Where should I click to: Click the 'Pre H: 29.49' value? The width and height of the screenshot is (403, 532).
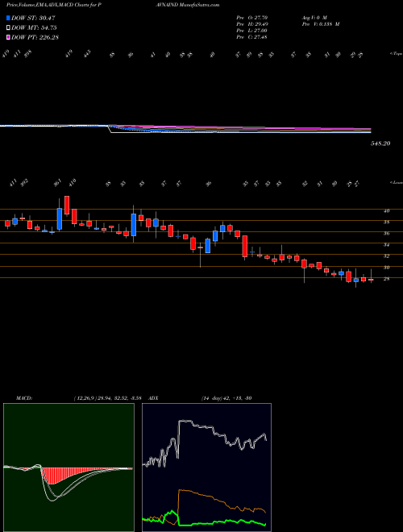coord(253,23)
